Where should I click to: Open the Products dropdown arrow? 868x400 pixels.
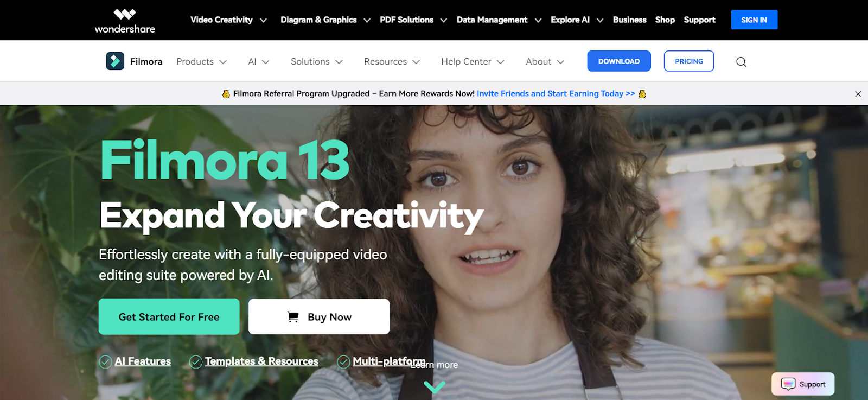pos(223,62)
